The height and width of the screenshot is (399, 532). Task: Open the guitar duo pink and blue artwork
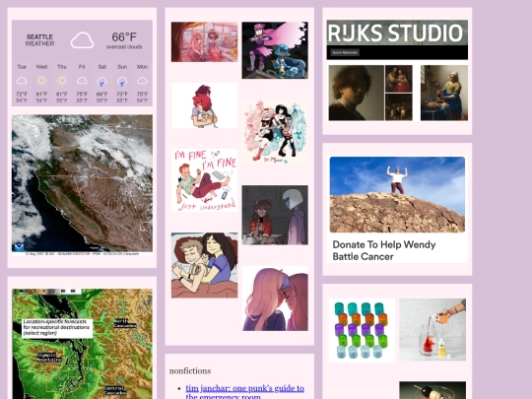(x=275, y=132)
